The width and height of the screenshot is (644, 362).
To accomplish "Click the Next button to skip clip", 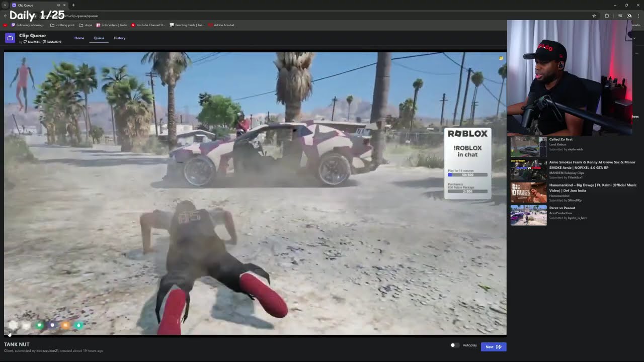I will pos(493,346).
